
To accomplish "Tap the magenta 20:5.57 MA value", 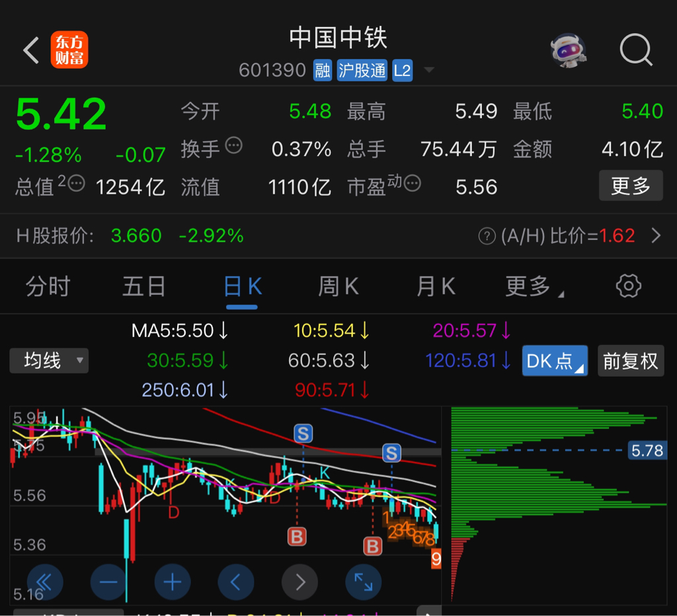I will click(472, 331).
